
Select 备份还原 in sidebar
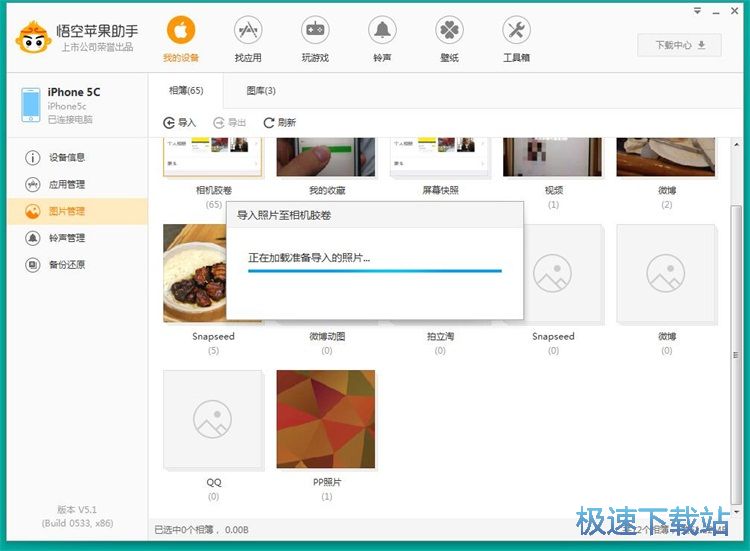tap(77, 264)
